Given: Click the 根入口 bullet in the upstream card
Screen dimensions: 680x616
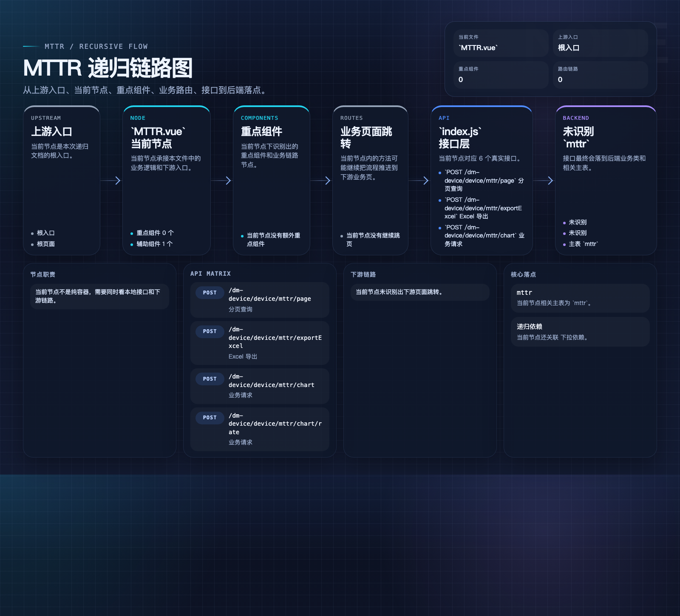Looking at the screenshot, I should [x=43, y=233].
